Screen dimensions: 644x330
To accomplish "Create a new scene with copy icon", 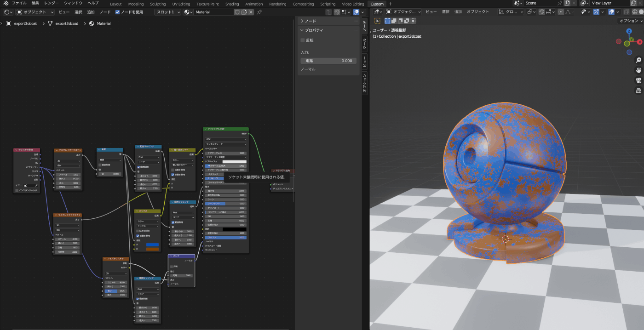I will (567, 3).
